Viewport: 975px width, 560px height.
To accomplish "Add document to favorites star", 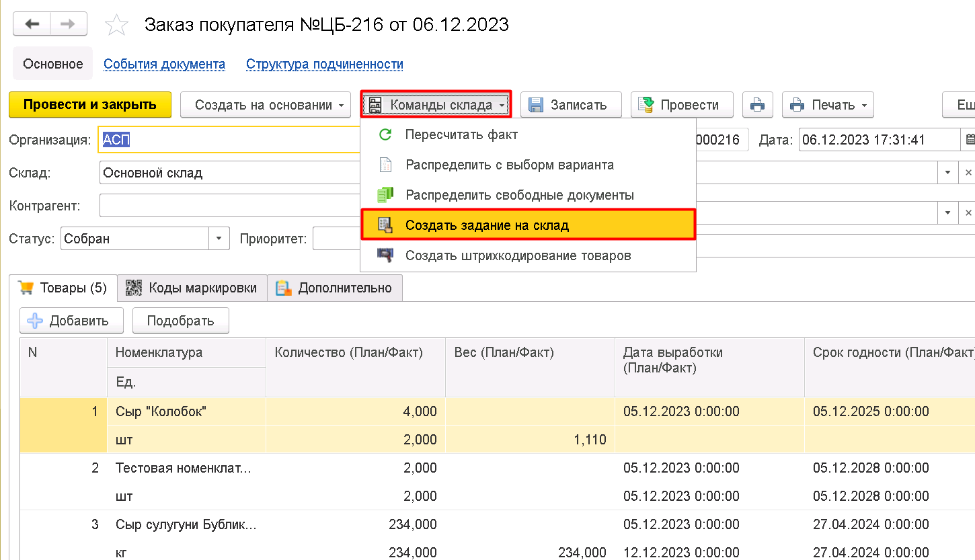I will pos(116,26).
